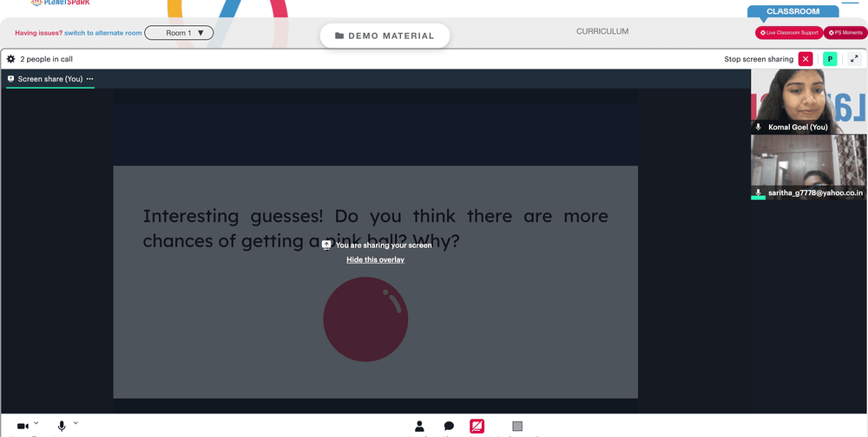Viewport: 868px width, 437px height.
Task: Expand the call to fullscreen
Action: pos(854,59)
